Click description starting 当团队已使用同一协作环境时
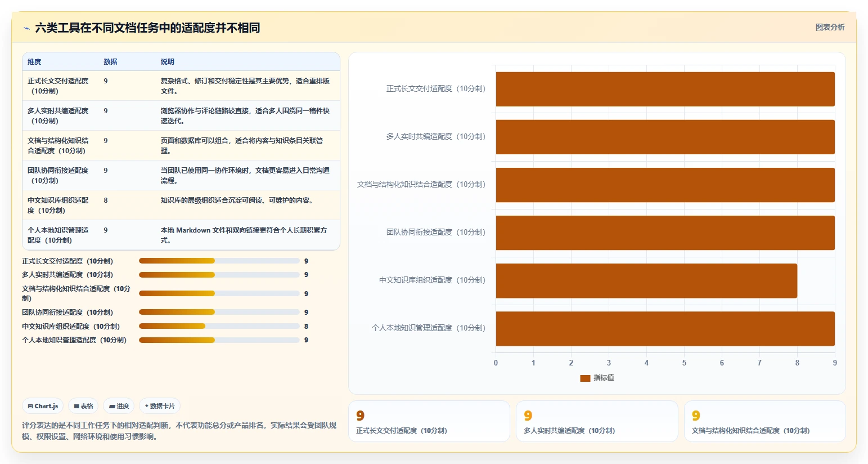 click(245, 175)
